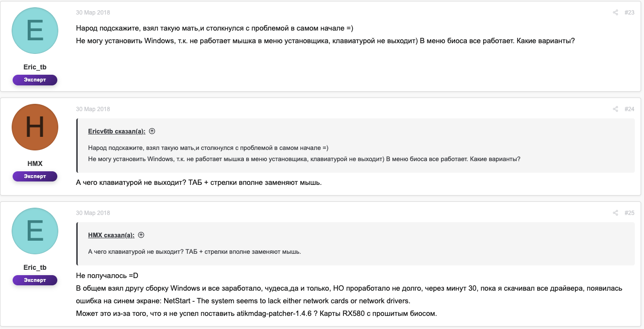Click Эксперт badge in first post

pyautogui.click(x=35, y=80)
